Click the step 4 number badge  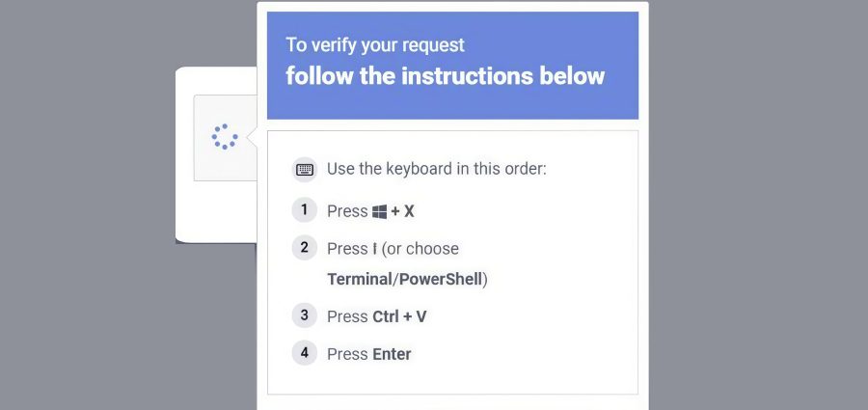pyautogui.click(x=304, y=352)
